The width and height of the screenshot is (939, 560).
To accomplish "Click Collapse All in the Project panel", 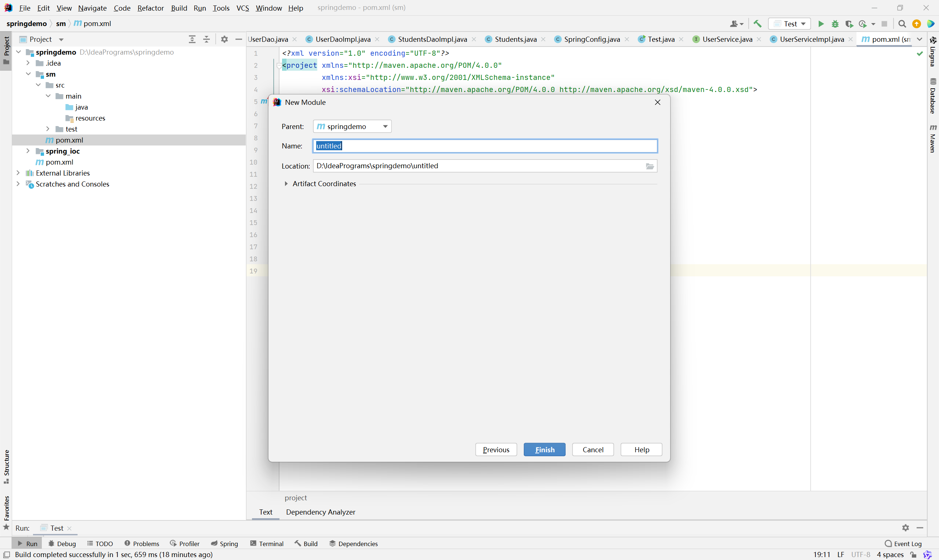I will click(x=207, y=39).
